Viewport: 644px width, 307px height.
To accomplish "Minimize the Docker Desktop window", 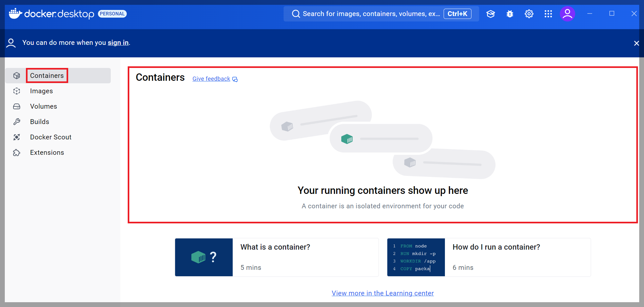I will (x=590, y=13).
